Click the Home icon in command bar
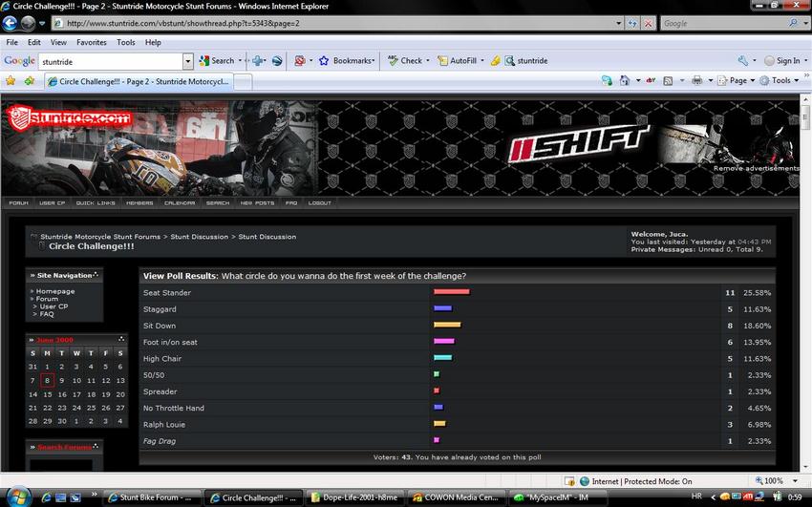The image size is (812, 507). 625,81
